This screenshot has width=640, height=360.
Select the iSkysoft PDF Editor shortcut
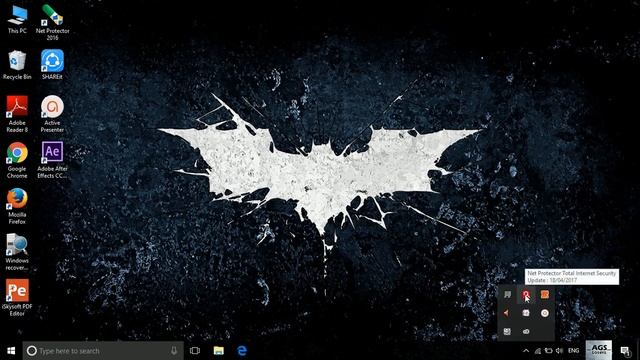tap(17, 298)
